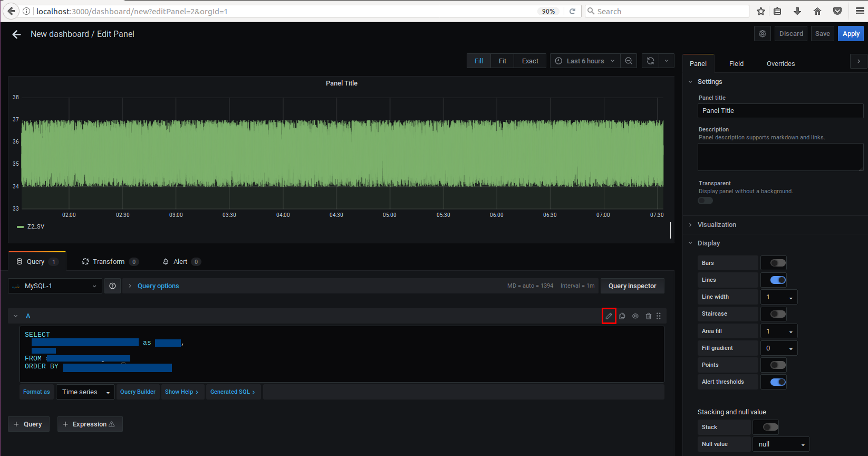
Task: Duplicate query A
Action: pyautogui.click(x=622, y=316)
